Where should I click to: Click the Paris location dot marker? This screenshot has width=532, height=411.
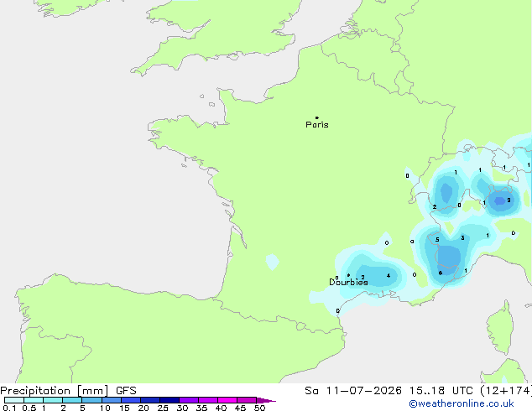click(x=317, y=117)
